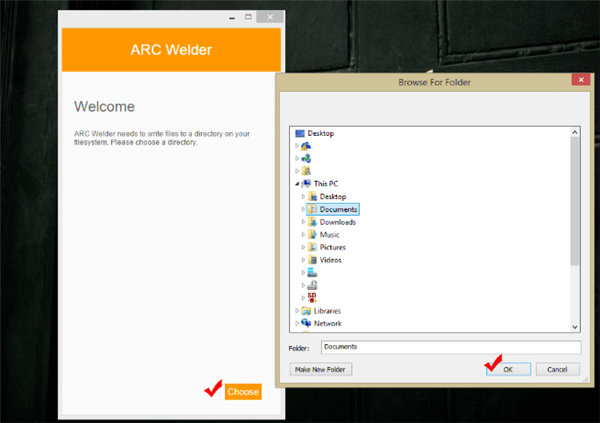Select the Desktop root icon in tree

point(299,133)
